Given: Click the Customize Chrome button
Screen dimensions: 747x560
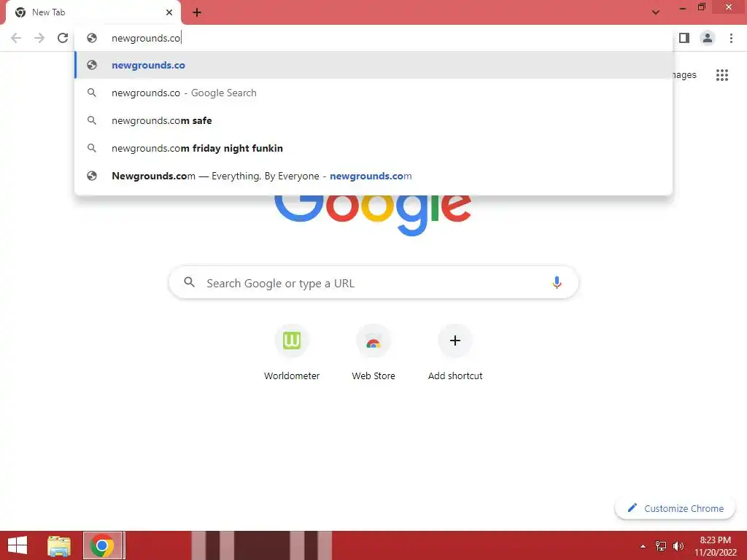Looking at the screenshot, I should point(675,508).
